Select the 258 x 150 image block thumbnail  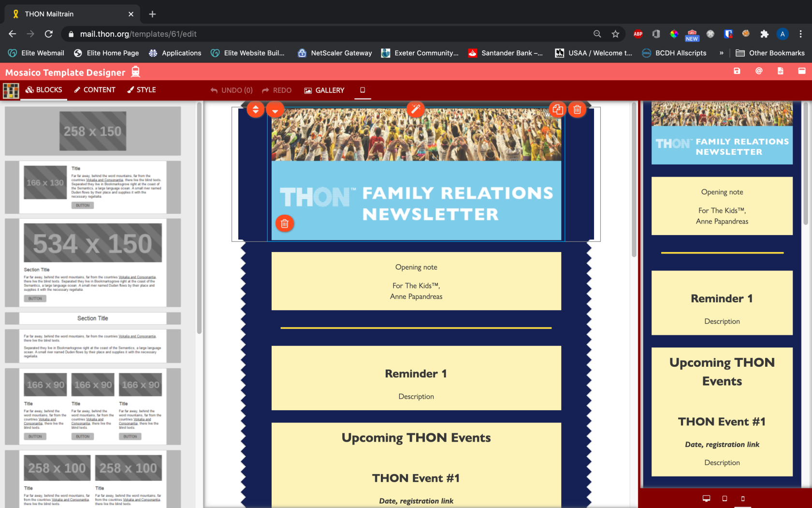[x=93, y=131]
